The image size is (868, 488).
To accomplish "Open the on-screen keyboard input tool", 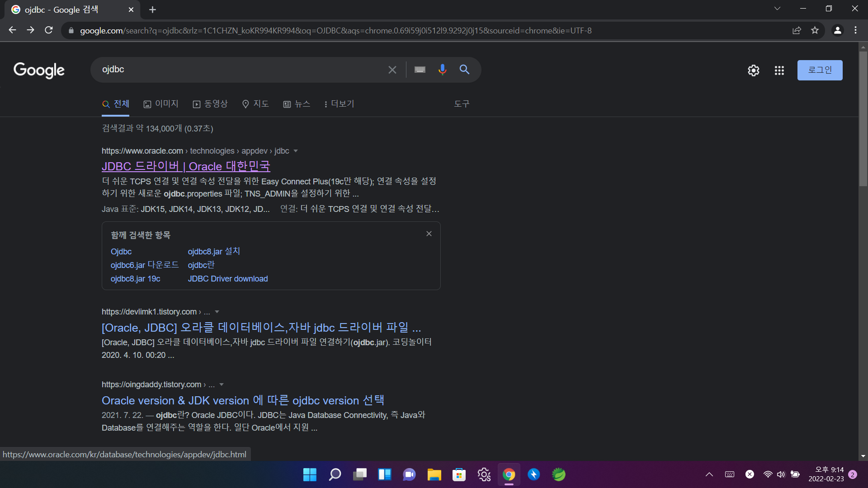I will pos(420,70).
